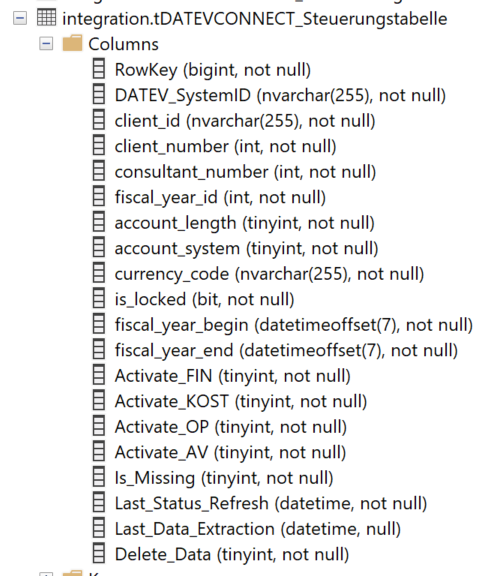Click the column icon next to RowKey
493x576 pixels.
(98, 69)
